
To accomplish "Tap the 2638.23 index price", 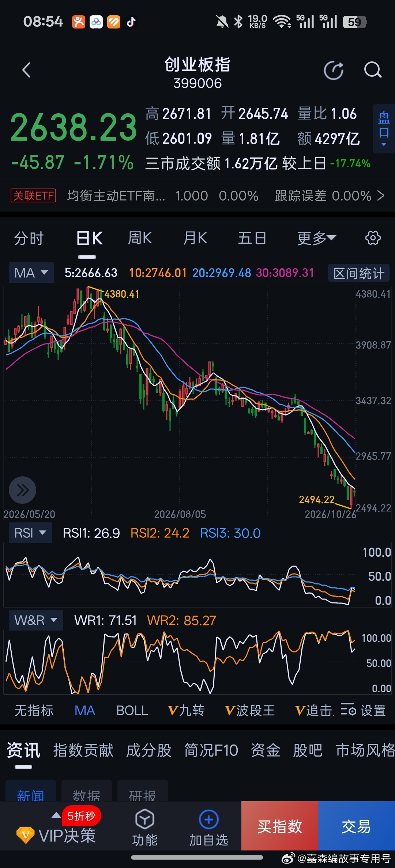I will 74,127.
